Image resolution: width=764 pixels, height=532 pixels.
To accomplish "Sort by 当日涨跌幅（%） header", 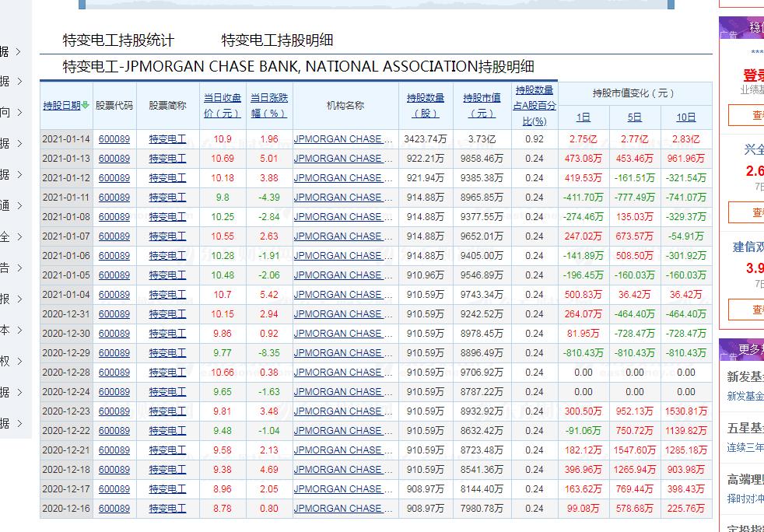I will point(269,105).
